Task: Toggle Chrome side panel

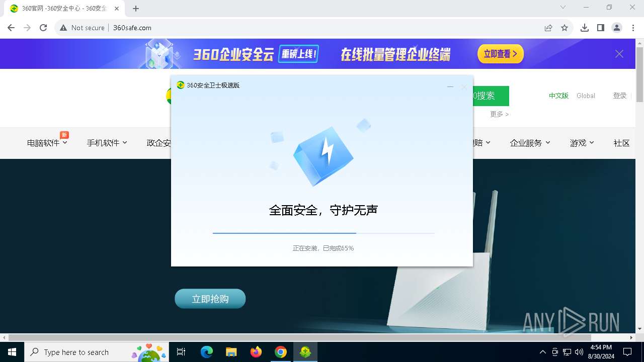Action: (x=601, y=28)
